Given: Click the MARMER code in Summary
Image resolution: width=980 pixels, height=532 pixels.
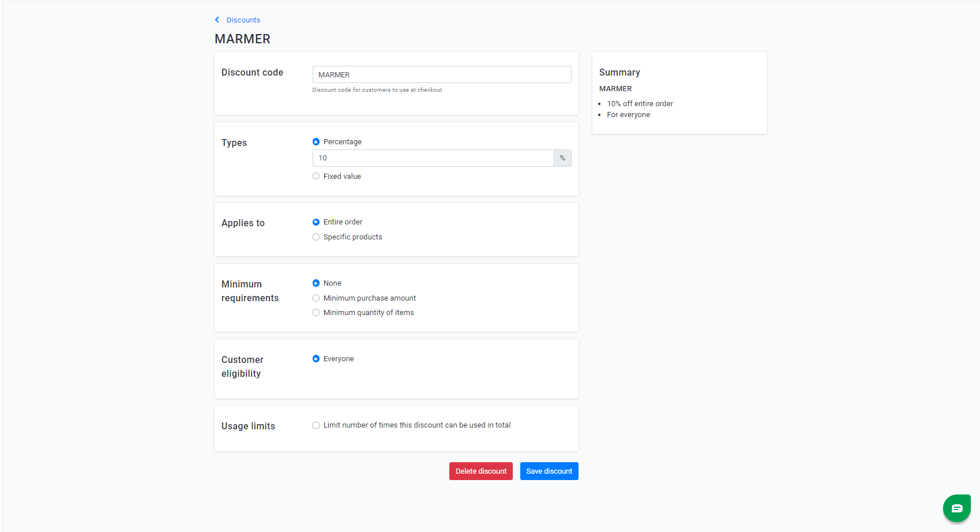Looking at the screenshot, I should click(615, 89).
